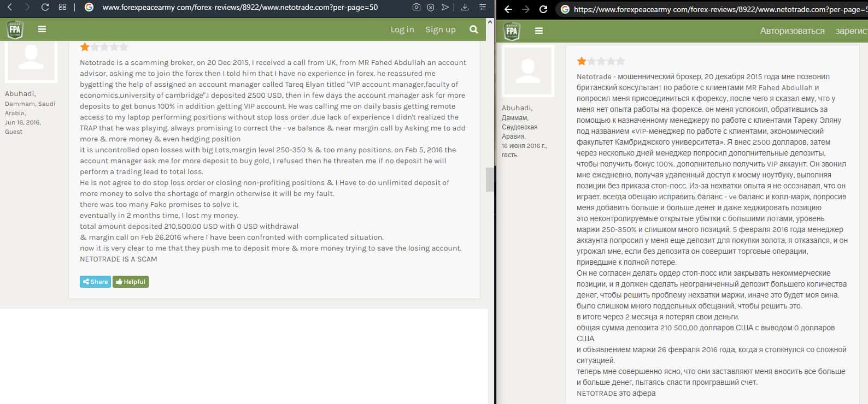Image resolution: width=868 pixels, height=404 pixels.
Task: Click the text 'NETOTRADE это афера'
Action: coord(616,393)
